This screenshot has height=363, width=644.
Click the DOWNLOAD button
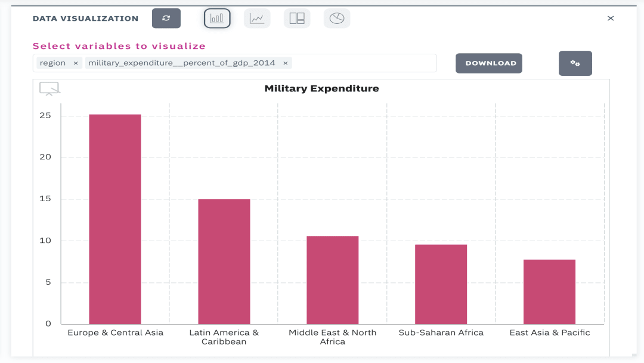tap(488, 63)
